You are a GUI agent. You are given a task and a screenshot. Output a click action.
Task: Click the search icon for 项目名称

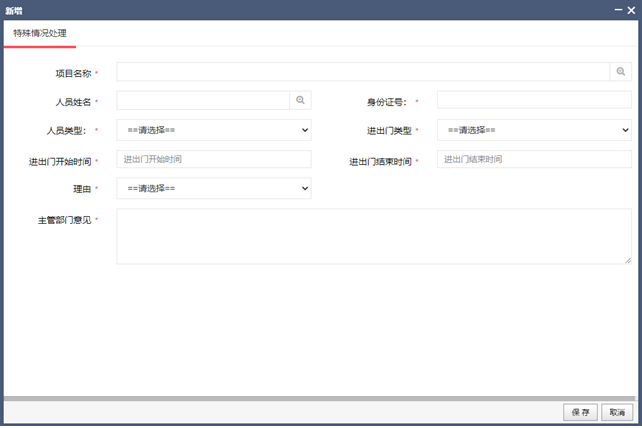[620, 72]
